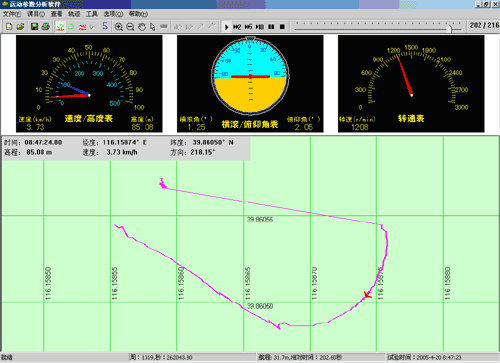Click the print icon

[46, 27]
